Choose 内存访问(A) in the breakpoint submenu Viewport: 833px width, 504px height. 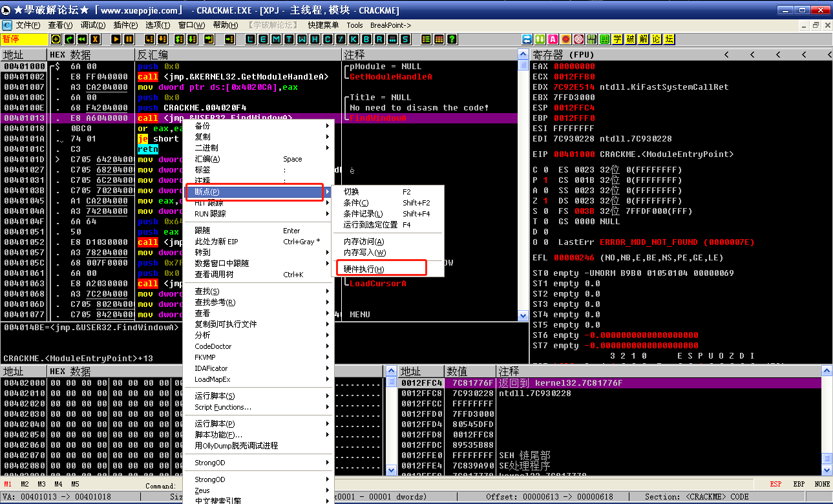tap(388, 242)
